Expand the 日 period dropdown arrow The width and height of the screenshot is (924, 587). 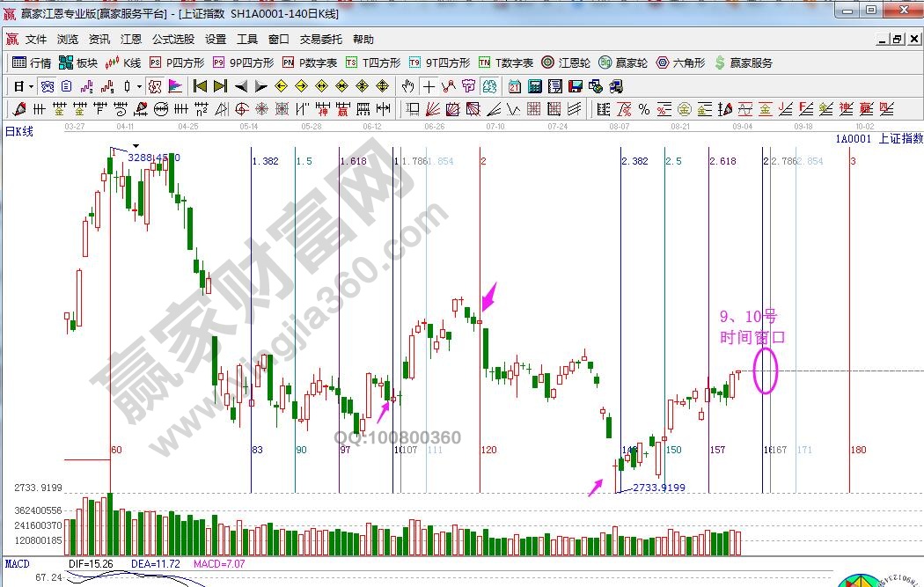[31, 86]
